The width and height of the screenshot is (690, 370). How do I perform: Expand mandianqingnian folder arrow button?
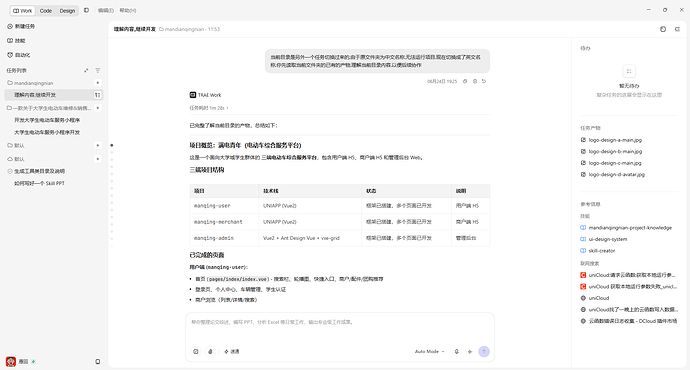tap(98, 83)
